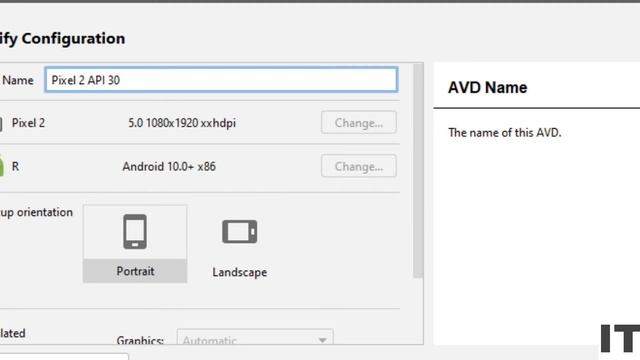Click 'Android 10.0+ x86' text
640x360 pixels.
point(169,167)
